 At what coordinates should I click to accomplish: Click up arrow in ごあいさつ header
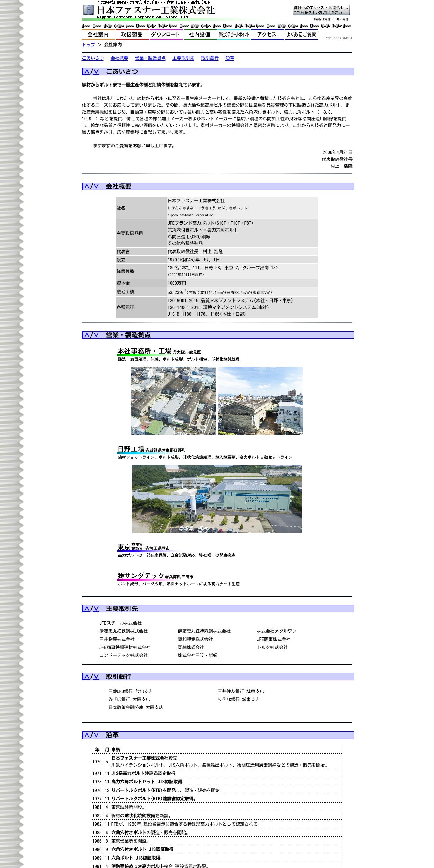coord(87,72)
